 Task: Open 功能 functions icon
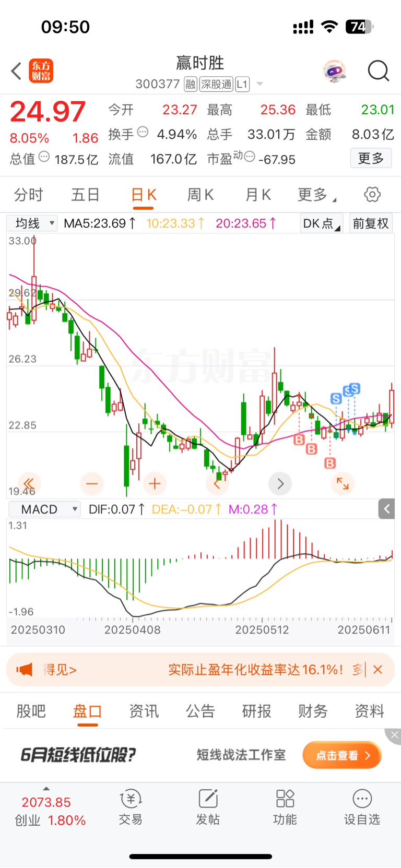(285, 807)
